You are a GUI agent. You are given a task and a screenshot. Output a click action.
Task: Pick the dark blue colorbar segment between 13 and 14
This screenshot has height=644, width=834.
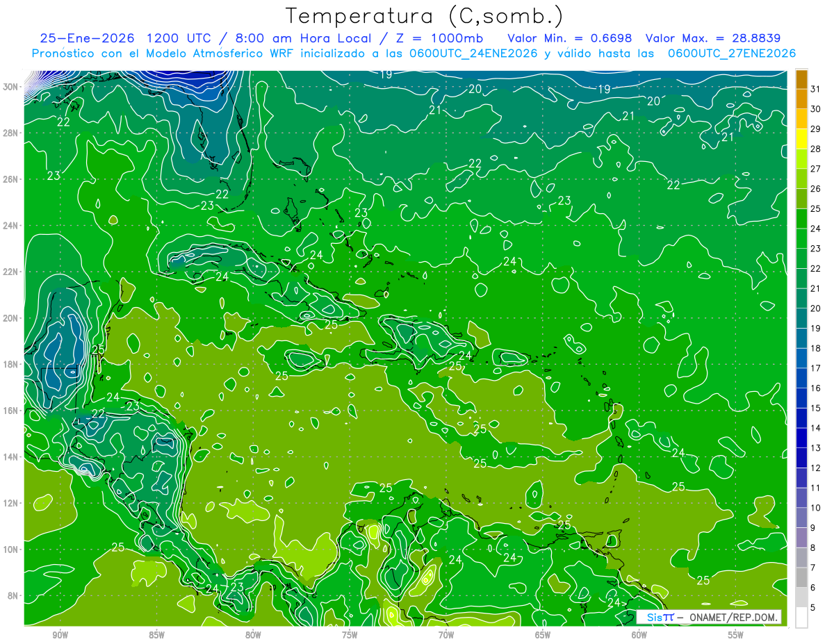point(801,438)
